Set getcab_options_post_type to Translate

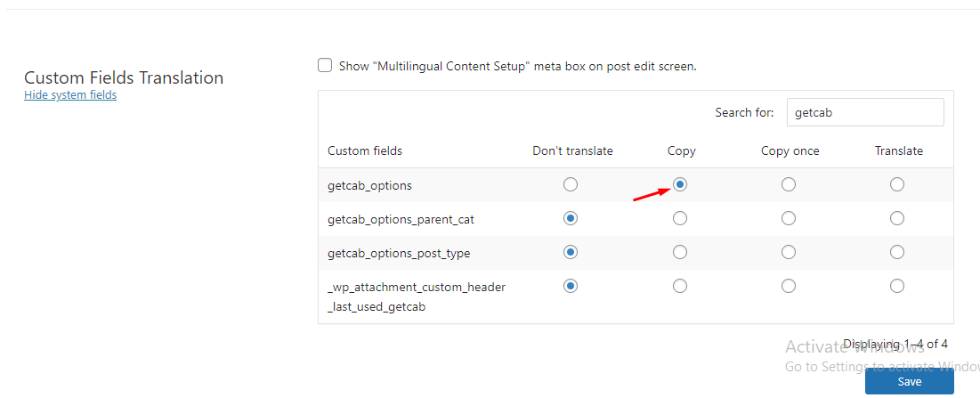tap(897, 253)
